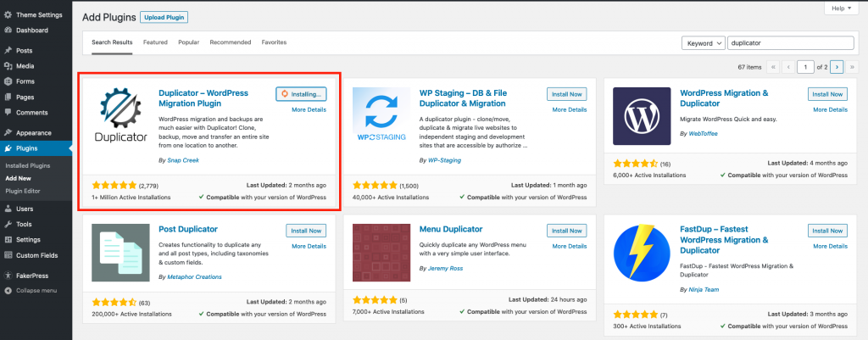Install the FastDup plugin

[x=827, y=231]
